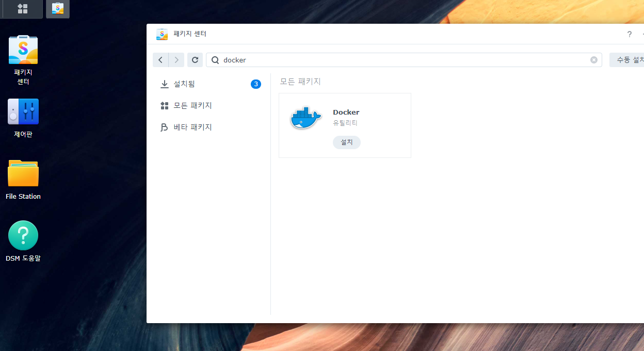The width and height of the screenshot is (644, 351).
Task: Click the 유틸리티 category label
Action: click(x=345, y=123)
